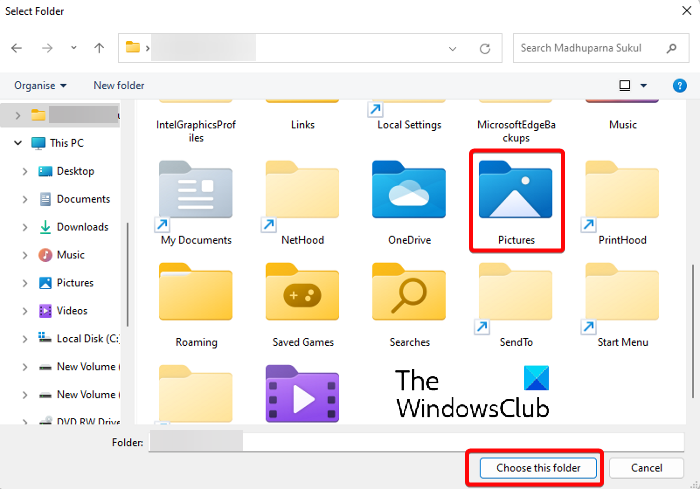Refresh the folder view

coord(485,49)
